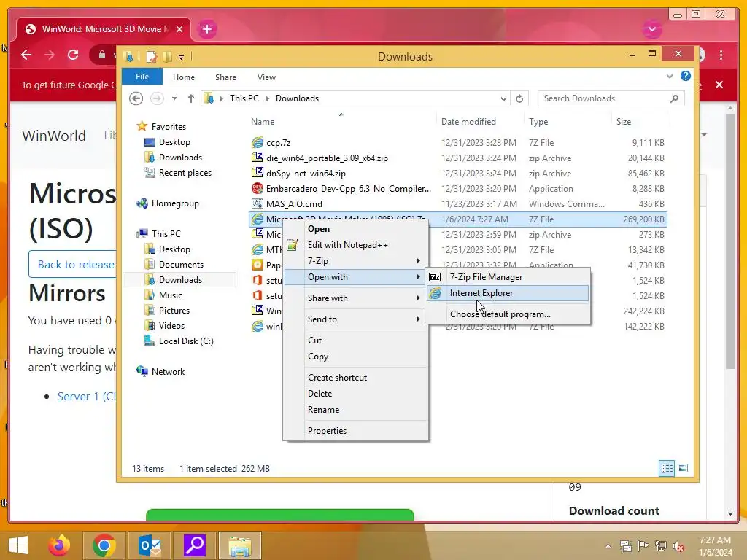Click the Search Downloads field
This screenshot has height=560, width=747.
[x=611, y=98]
